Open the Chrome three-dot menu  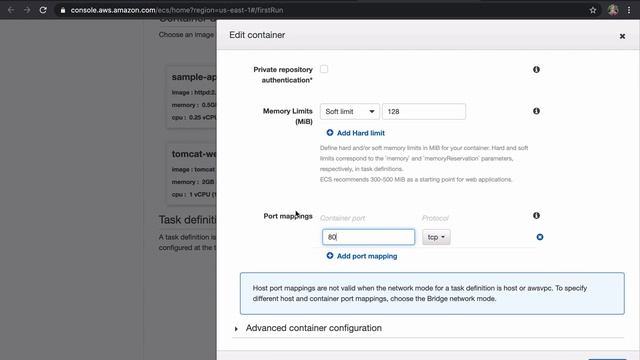point(629,10)
